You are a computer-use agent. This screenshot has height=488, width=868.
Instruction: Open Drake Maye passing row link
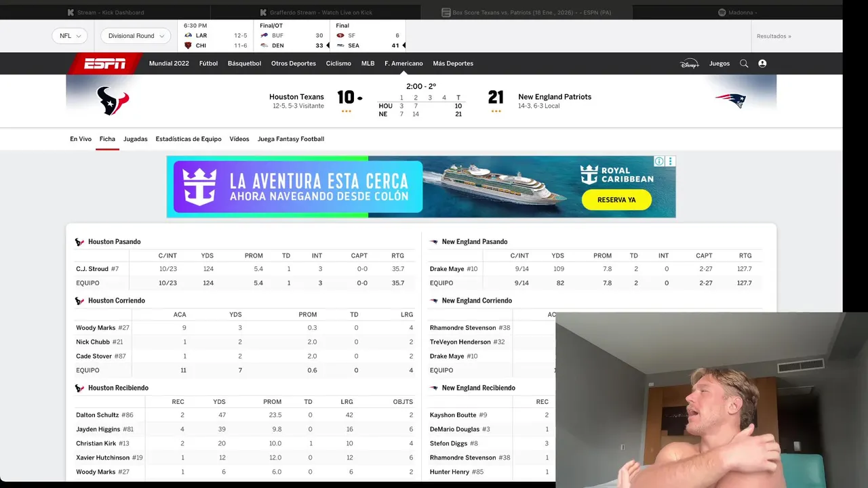click(447, 269)
